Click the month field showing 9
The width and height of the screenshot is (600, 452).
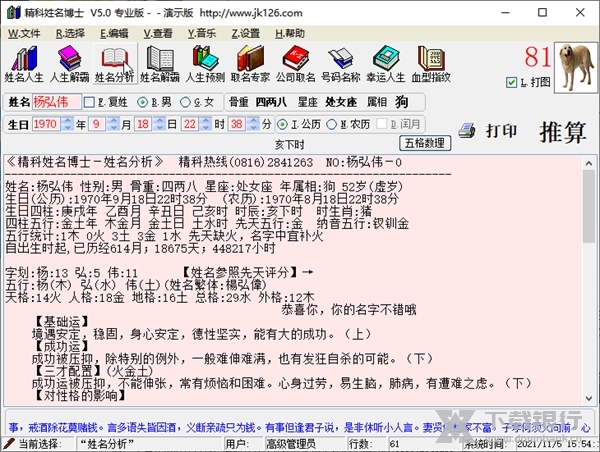tap(98, 124)
